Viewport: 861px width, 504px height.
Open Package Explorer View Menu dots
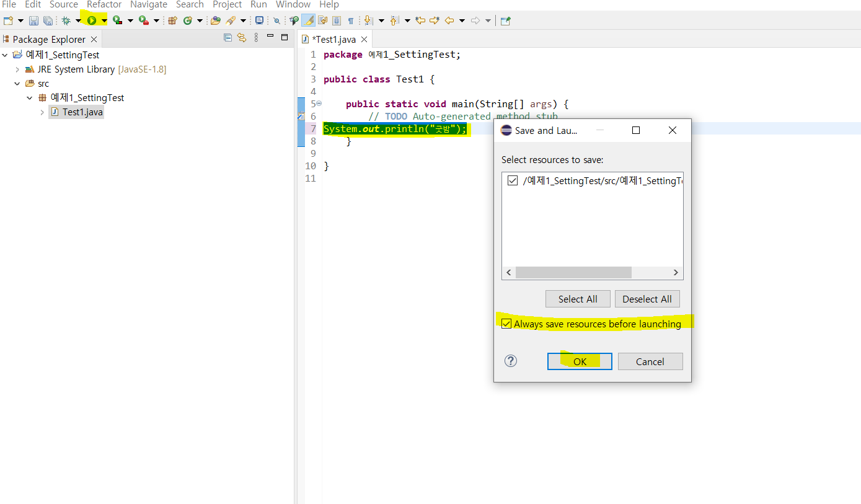point(257,38)
